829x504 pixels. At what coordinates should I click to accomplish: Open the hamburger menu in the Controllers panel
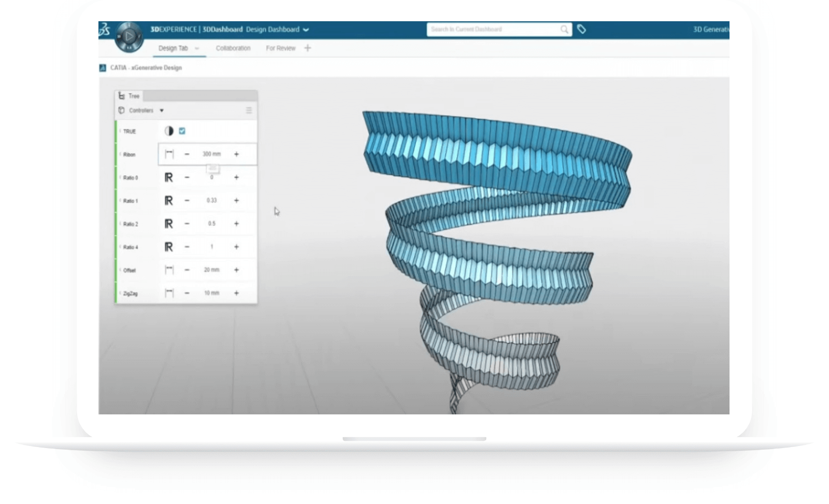click(x=249, y=110)
